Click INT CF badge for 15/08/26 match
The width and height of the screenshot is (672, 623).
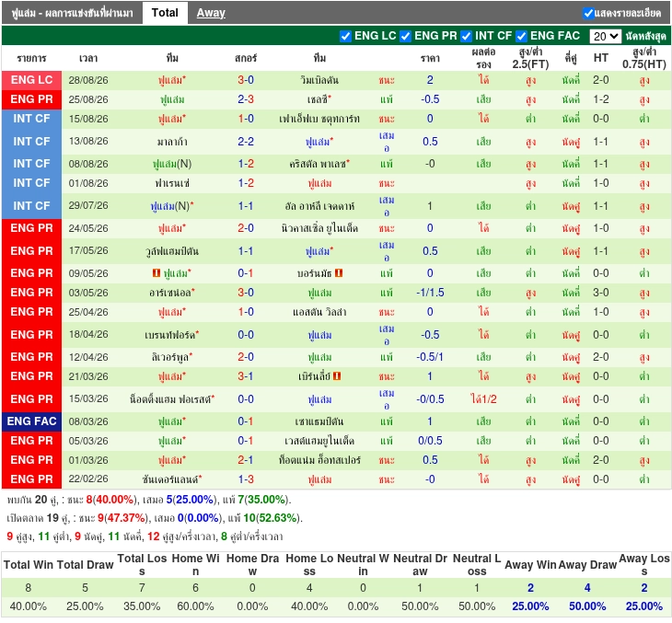tap(31, 119)
